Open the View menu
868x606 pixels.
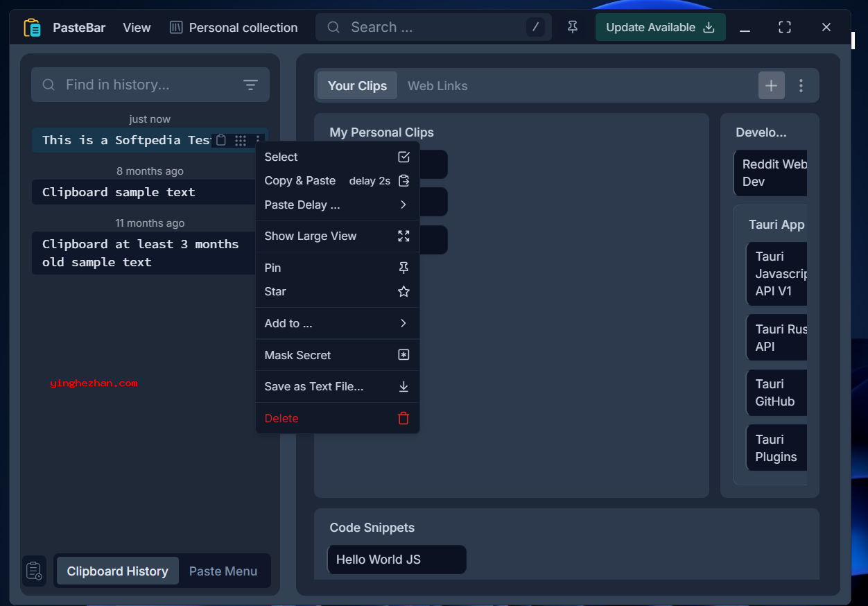pyautogui.click(x=137, y=28)
